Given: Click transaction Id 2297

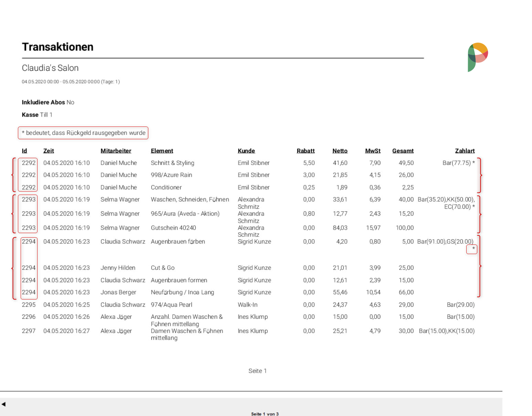Looking at the screenshot, I should 29,331.
